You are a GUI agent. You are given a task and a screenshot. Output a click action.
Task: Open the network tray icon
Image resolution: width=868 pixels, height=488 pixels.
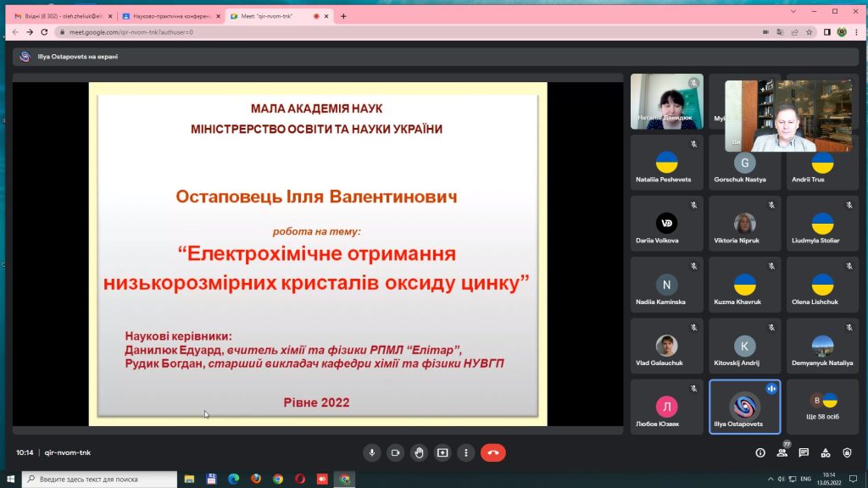793,479
